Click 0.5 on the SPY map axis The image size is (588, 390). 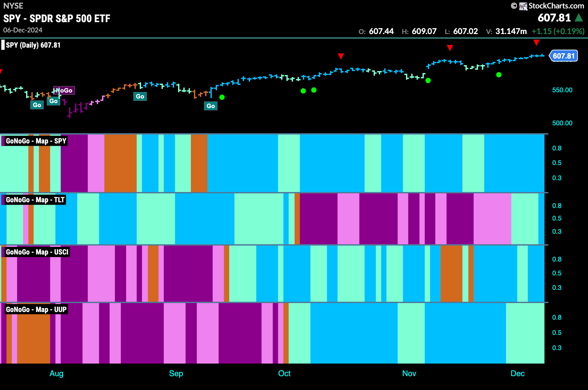coord(557,163)
